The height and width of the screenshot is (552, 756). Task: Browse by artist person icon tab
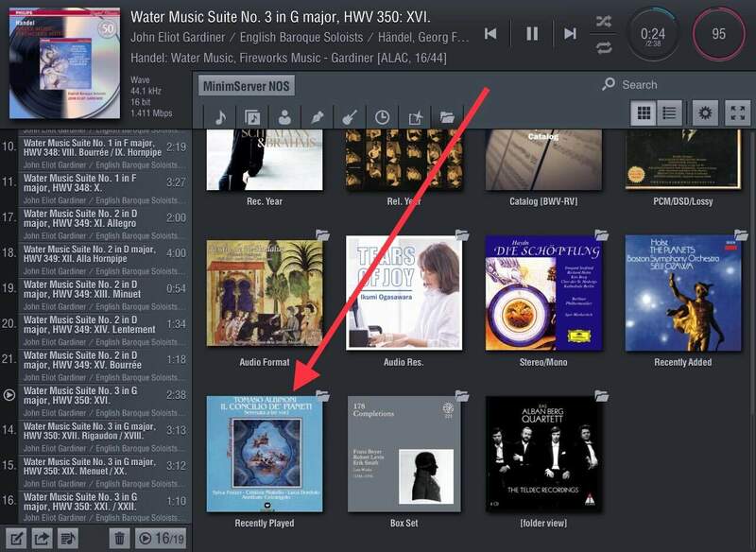point(284,117)
